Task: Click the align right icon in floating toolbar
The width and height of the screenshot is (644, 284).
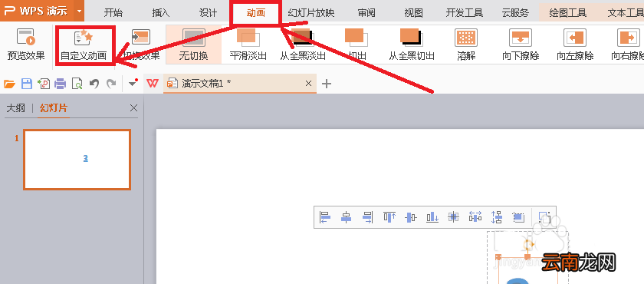Action: (x=368, y=217)
